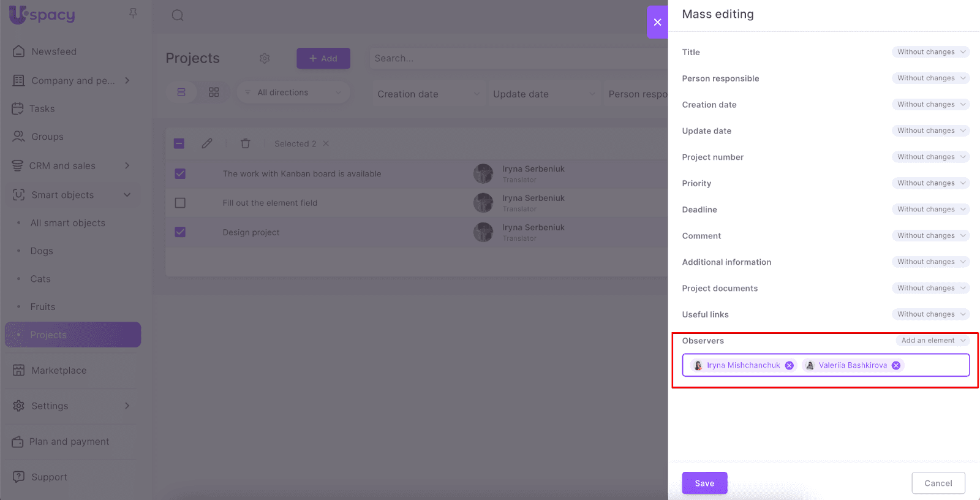
Task: Toggle the select-all checkbox in table header
Action: (179, 143)
